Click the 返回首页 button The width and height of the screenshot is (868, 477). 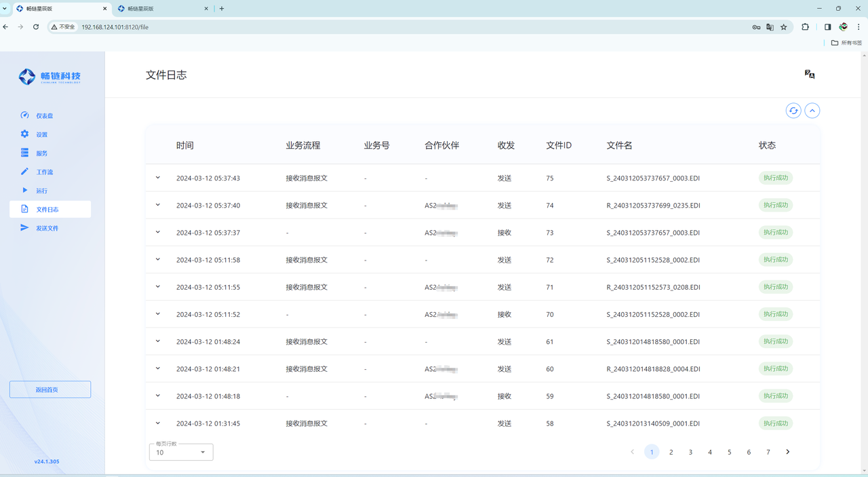50,389
